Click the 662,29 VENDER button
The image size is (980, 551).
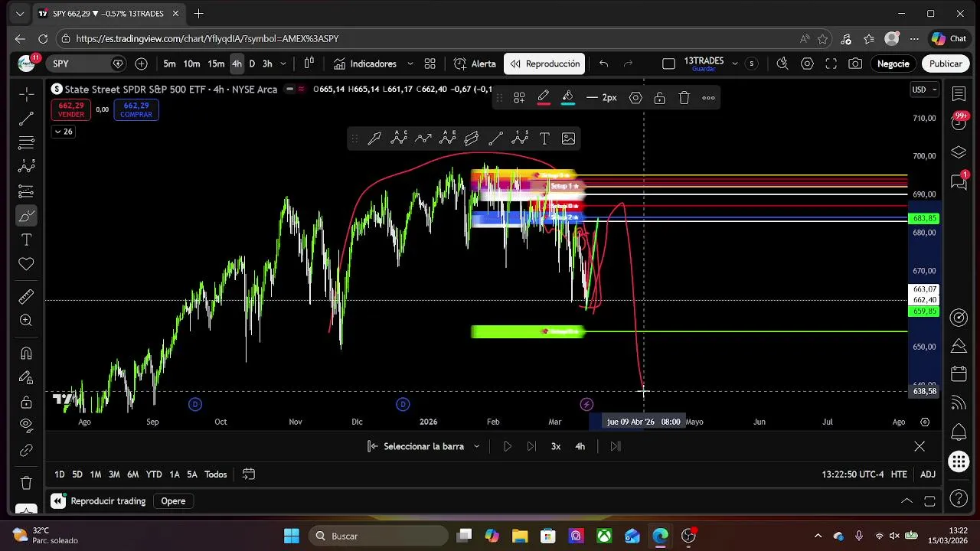pos(71,110)
